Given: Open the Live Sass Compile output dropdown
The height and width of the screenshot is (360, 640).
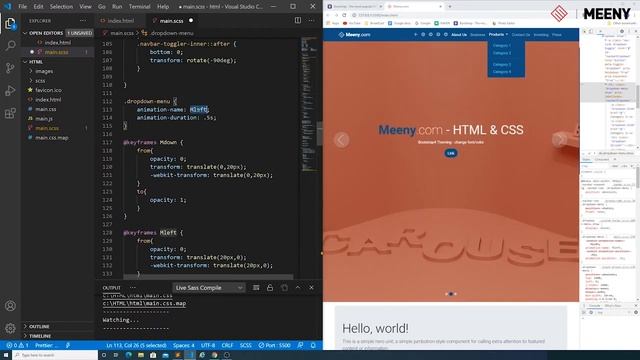Looking at the screenshot, I should pos(209,288).
